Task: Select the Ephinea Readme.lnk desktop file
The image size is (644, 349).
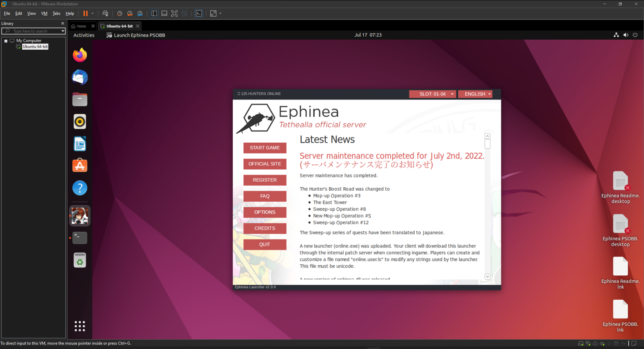Action: (620, 273)
